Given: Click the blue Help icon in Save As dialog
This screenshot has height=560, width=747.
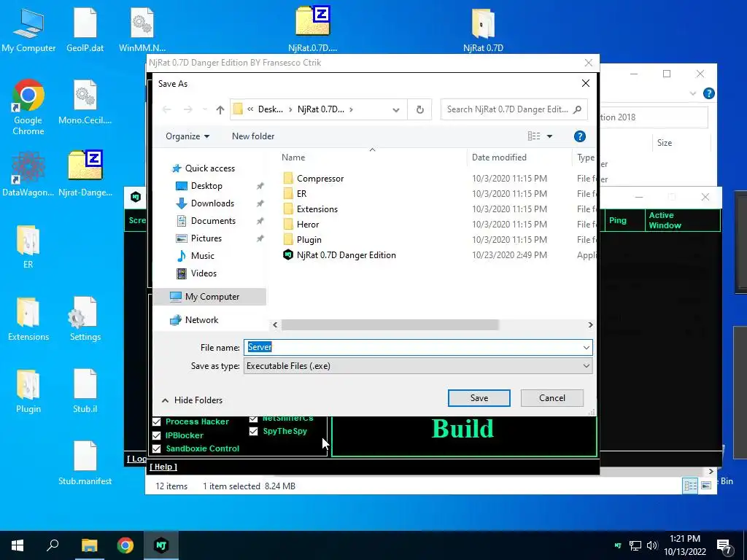Looking at the screenshot, I should (x=579, y=136).
